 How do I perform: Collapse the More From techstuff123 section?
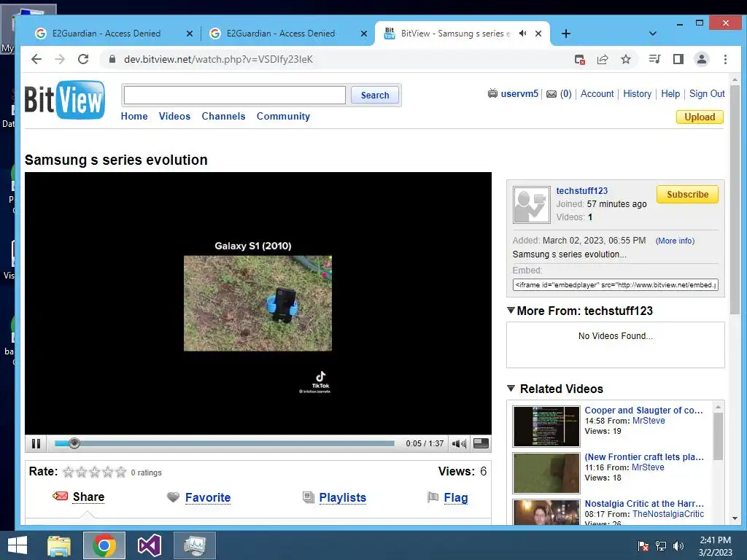[511, 311]
